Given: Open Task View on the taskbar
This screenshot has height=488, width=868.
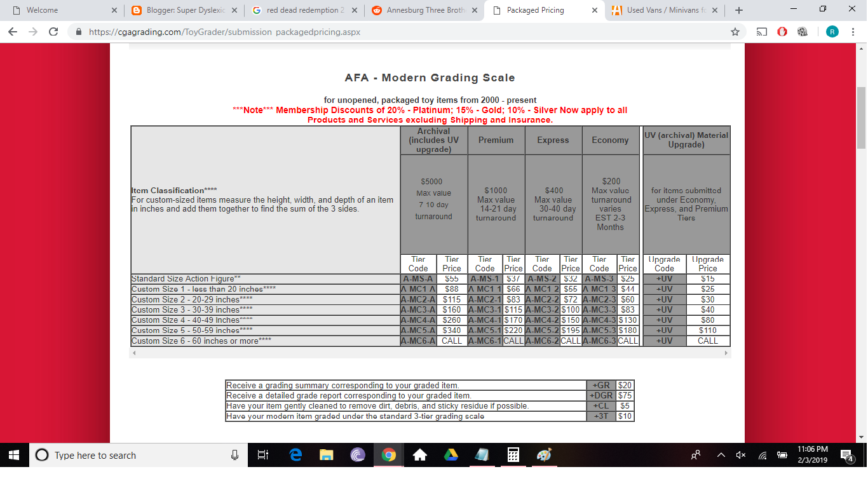Looking at the screenshot, I should coord(262,455).
